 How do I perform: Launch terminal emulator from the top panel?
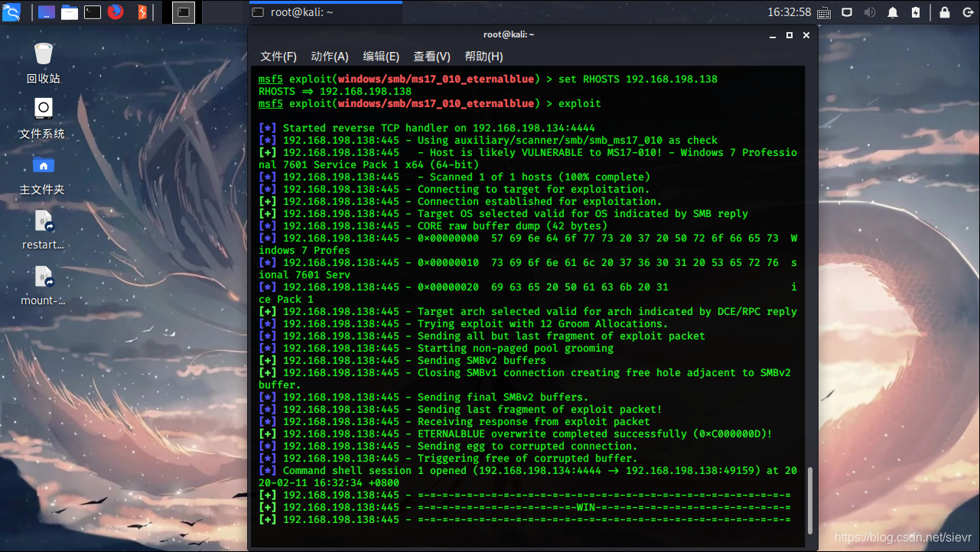coord(93,12)
